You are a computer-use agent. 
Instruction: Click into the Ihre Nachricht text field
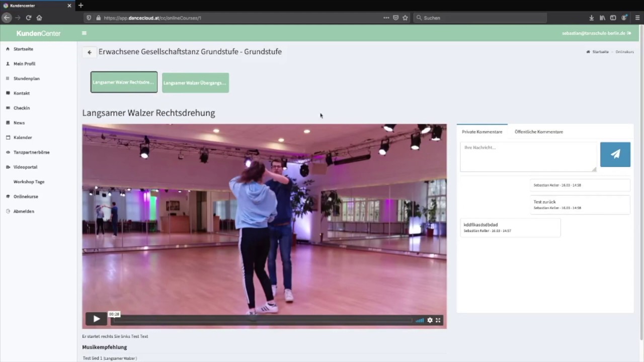point(528,157)
